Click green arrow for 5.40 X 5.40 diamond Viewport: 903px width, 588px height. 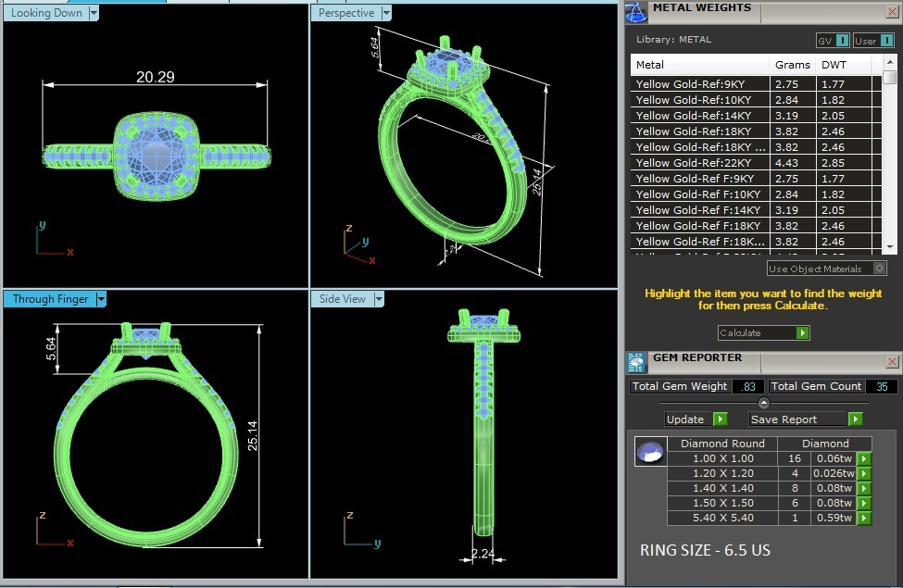(x=864, y=518)
